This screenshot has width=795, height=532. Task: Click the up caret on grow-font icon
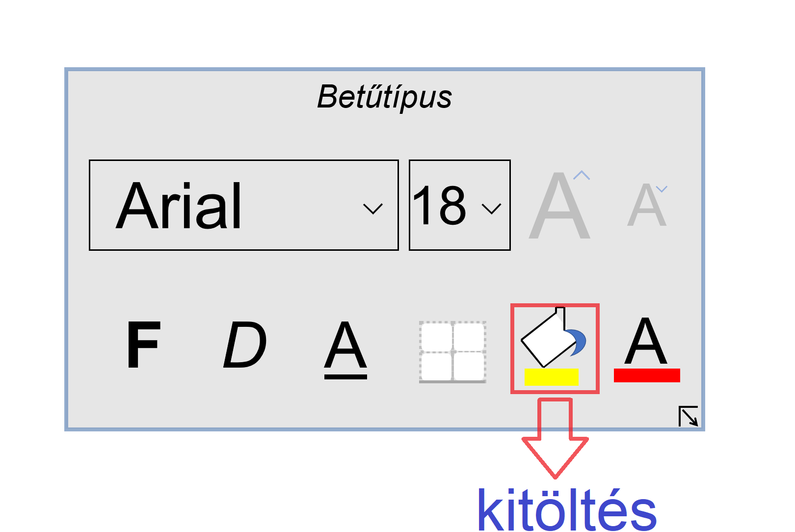coord(582,175)
